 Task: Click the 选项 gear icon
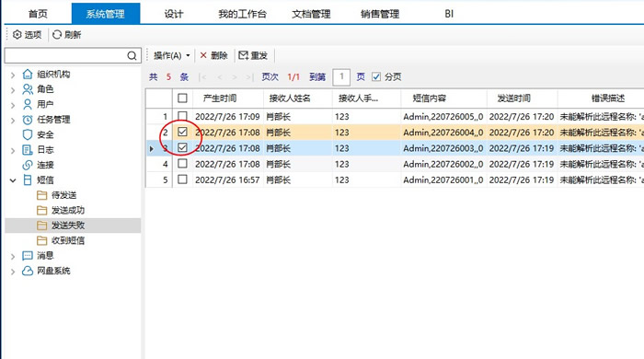[x=17, y=34]
